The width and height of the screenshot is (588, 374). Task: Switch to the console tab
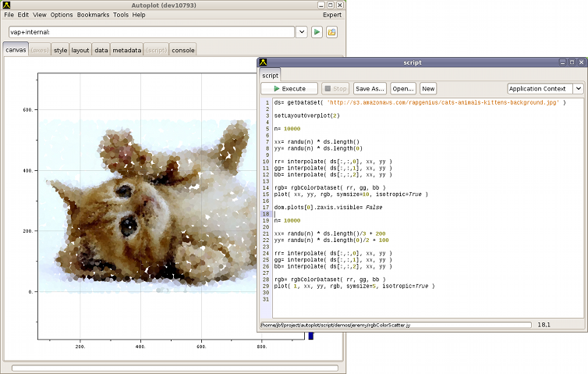pos(183,50)
